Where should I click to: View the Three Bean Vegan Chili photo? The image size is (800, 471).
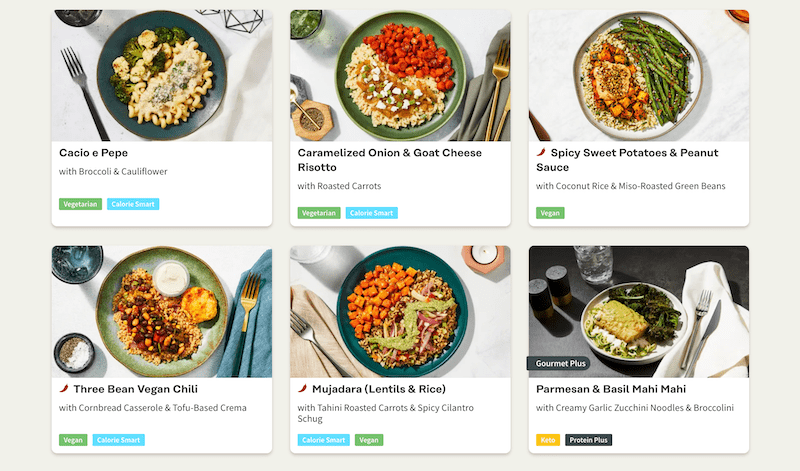(x=162, y=312)
